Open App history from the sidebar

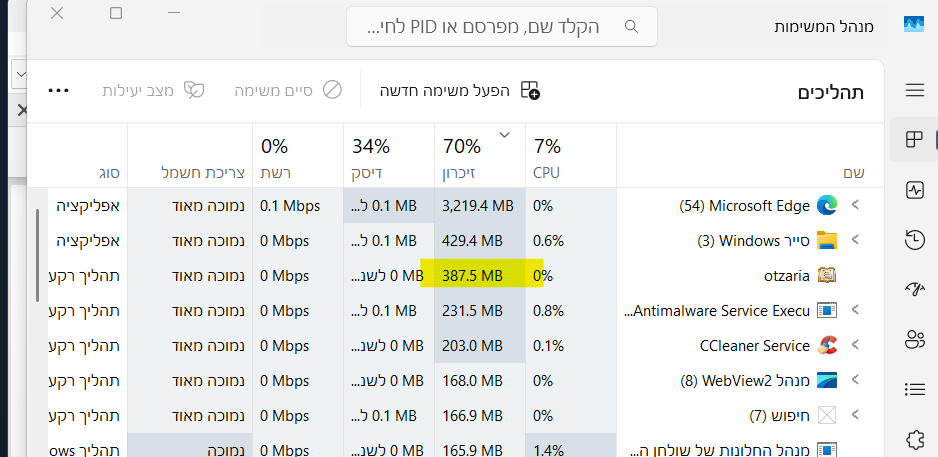tap(914, 240)
